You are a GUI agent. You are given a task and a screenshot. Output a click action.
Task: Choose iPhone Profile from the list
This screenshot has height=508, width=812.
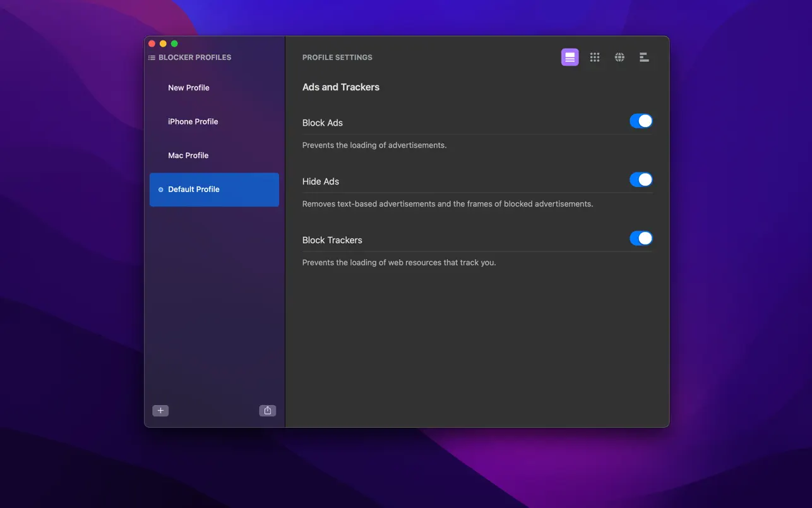pos(193,122)
